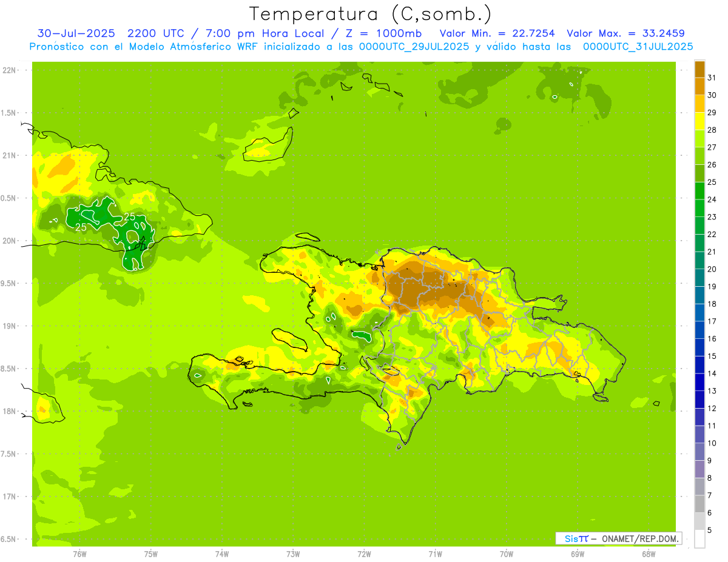The image size is (728, 562).
Task: Click the "73W" longitude label
Action: [293, 554]
